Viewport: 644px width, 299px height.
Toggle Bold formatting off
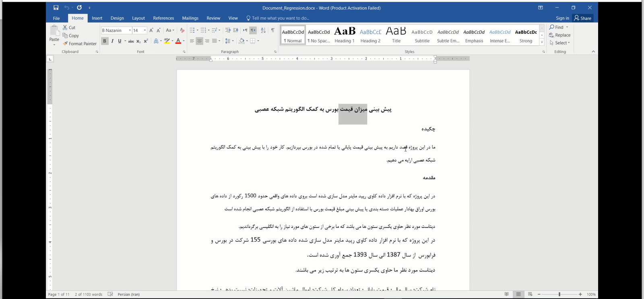(x=105, y=41)
